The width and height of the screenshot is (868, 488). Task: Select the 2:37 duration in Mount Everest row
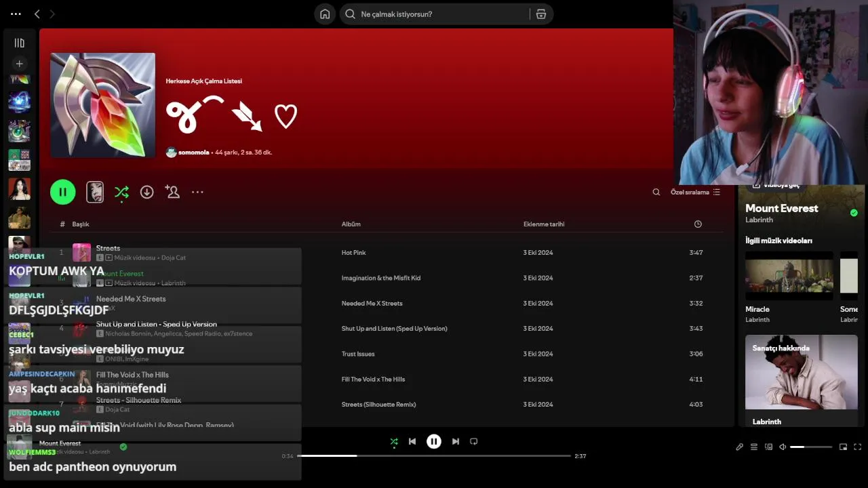point(696,278)
